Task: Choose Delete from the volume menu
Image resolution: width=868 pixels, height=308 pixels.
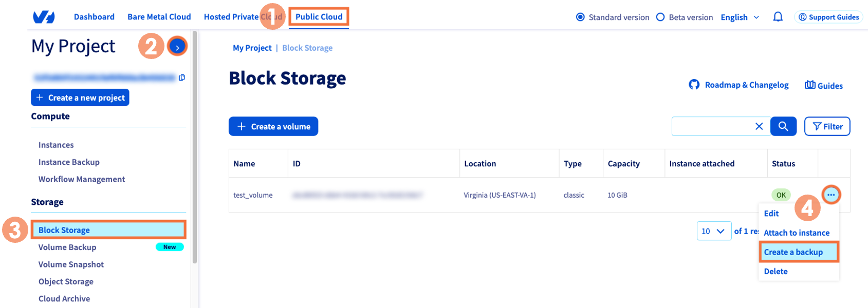Action: [775, 272]
